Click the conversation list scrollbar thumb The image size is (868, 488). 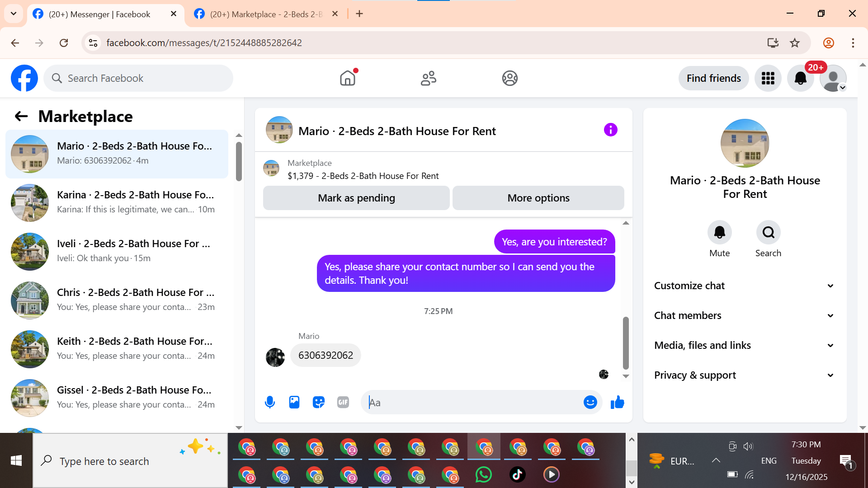tap(239, 161)
